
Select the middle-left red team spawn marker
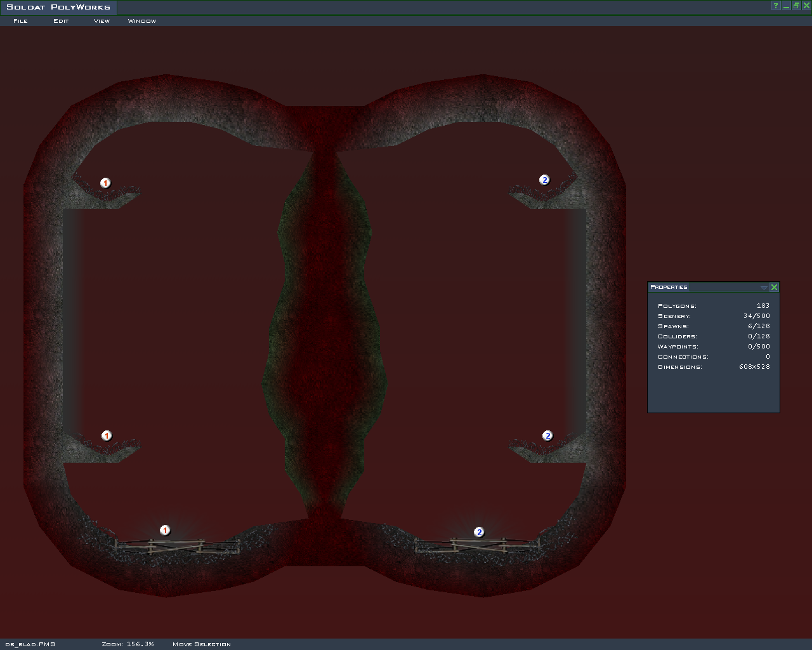[107, 435]
